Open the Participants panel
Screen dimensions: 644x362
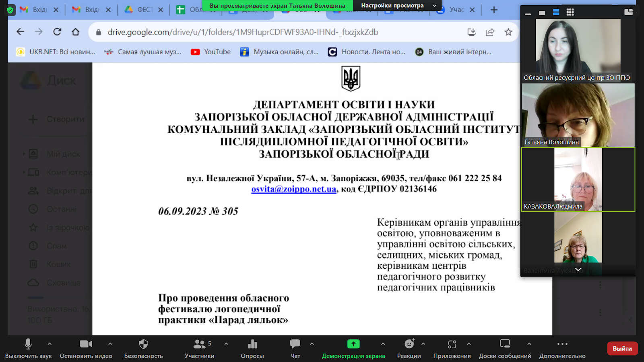[x=199, y=348]
